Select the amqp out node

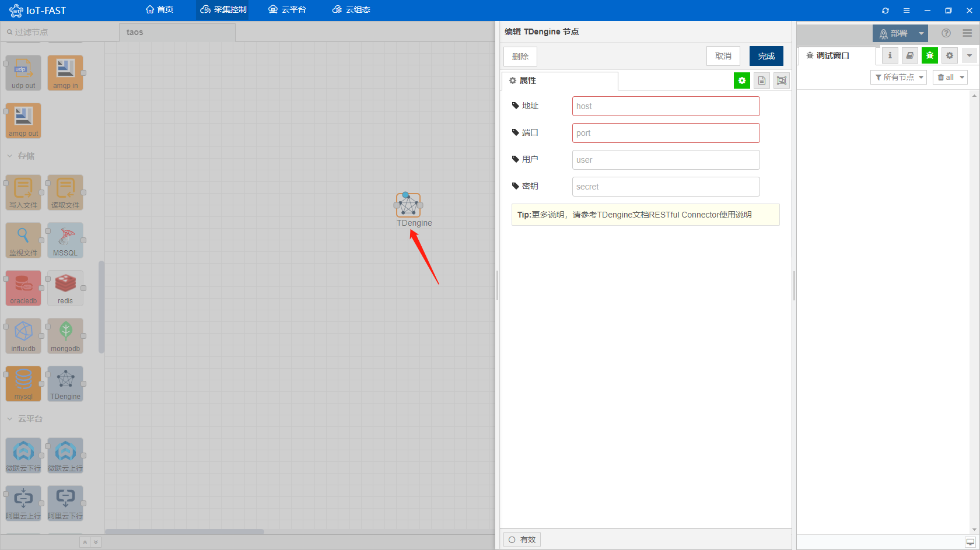(23, 121)
